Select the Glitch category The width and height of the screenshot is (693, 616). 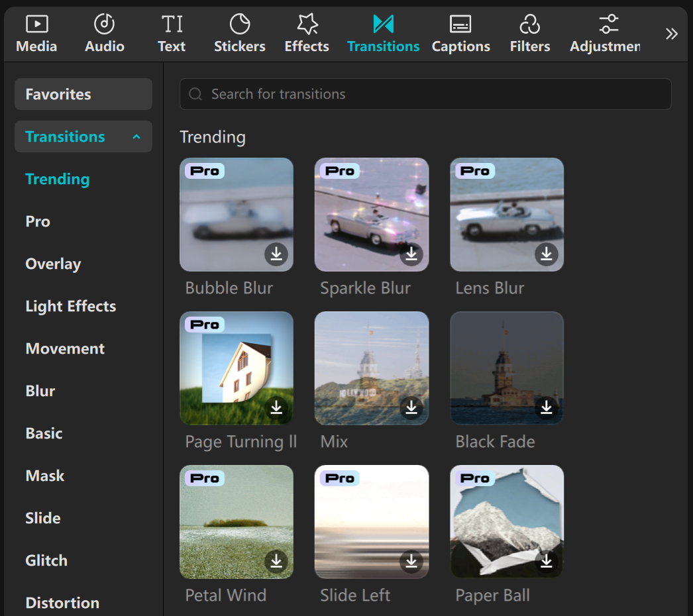tap(46, 561)
